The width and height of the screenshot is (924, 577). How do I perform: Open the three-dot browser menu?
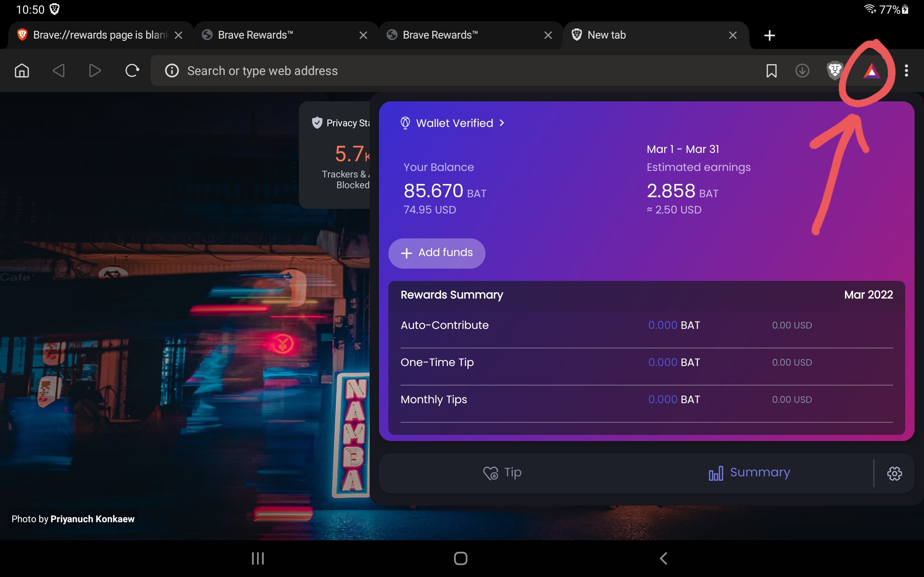coord(906,71)
